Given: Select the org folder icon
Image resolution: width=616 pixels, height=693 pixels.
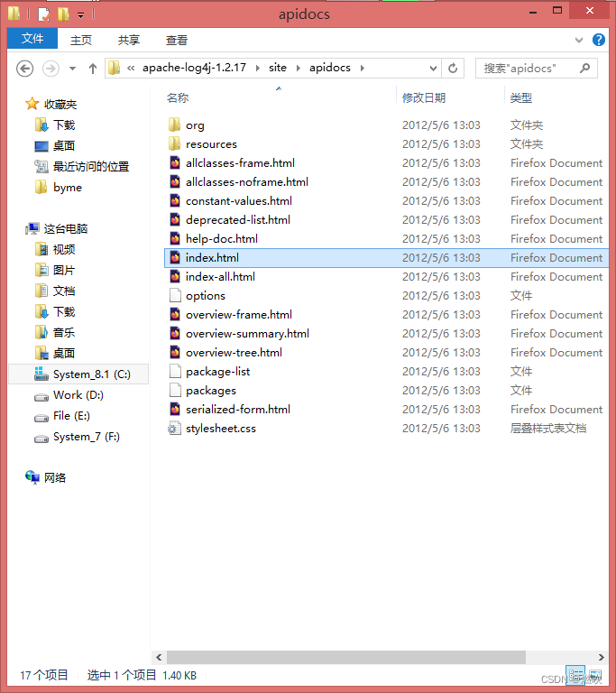Looking at the screenshot, I should (x=175, y=125).
